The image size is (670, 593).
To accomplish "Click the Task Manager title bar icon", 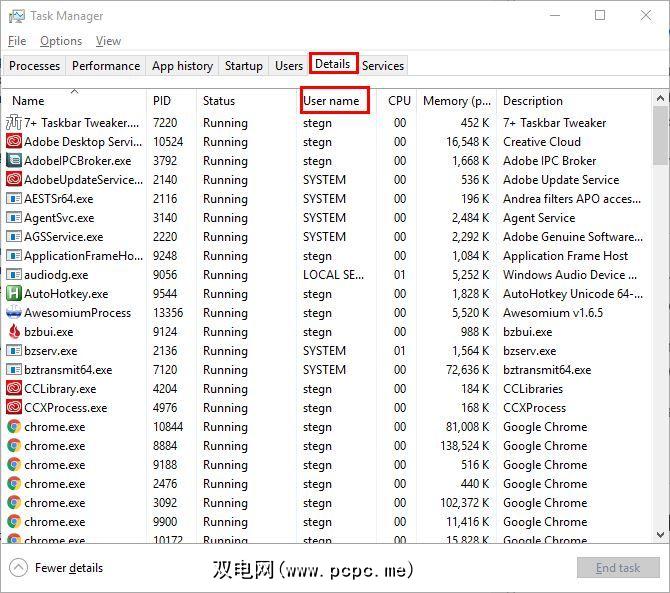I will [17, 16].
